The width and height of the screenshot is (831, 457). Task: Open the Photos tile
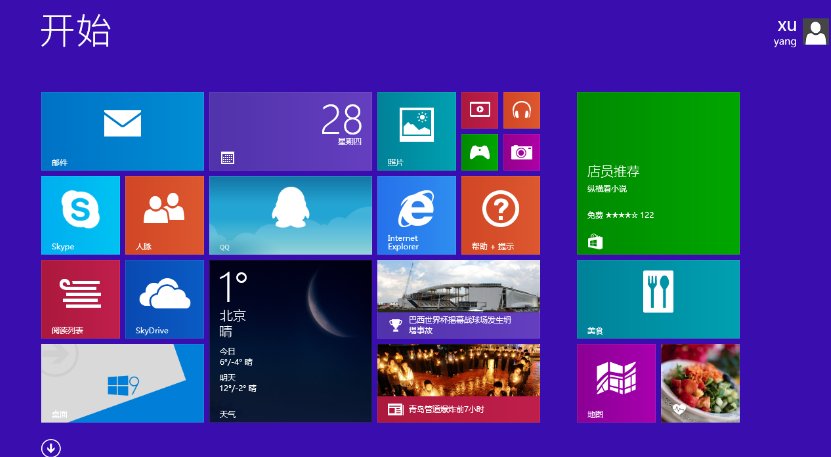click(x=417, y=131)
